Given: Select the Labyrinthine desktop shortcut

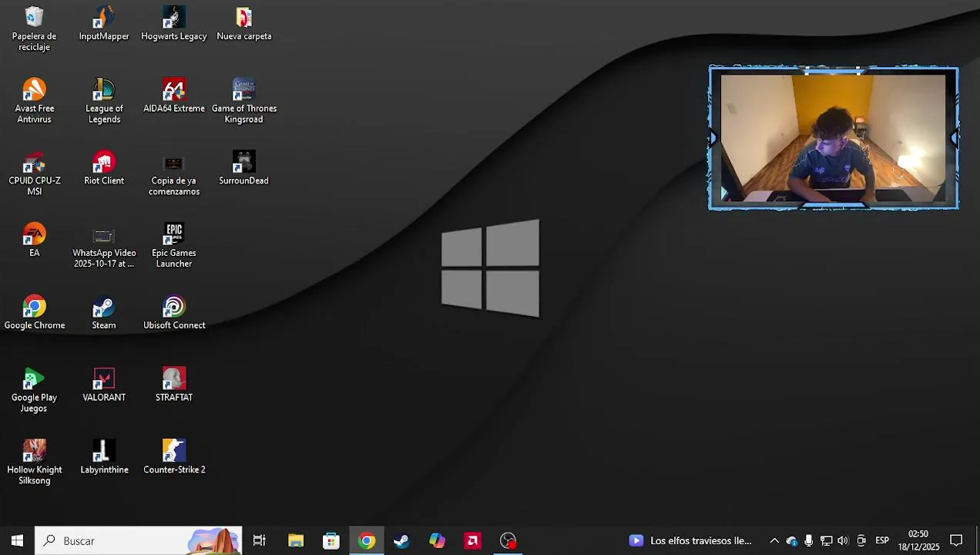Looking at the screenshot, I should point(104,457).
